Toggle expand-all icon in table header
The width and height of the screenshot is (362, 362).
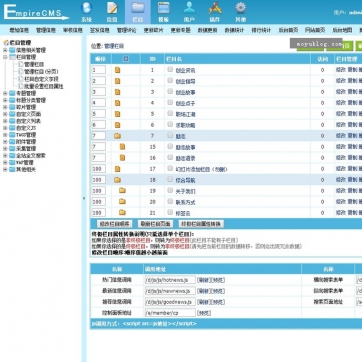[x=126, y=59]
